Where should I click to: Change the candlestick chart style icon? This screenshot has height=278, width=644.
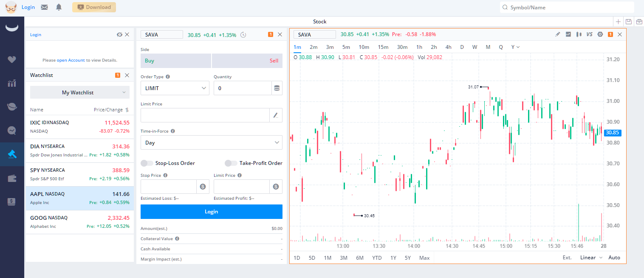point(579,34)
